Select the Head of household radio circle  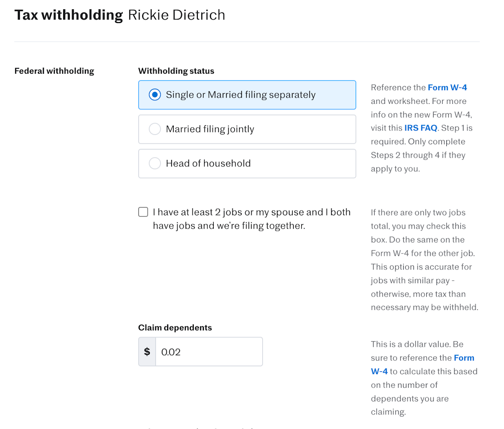click(155, 163)
